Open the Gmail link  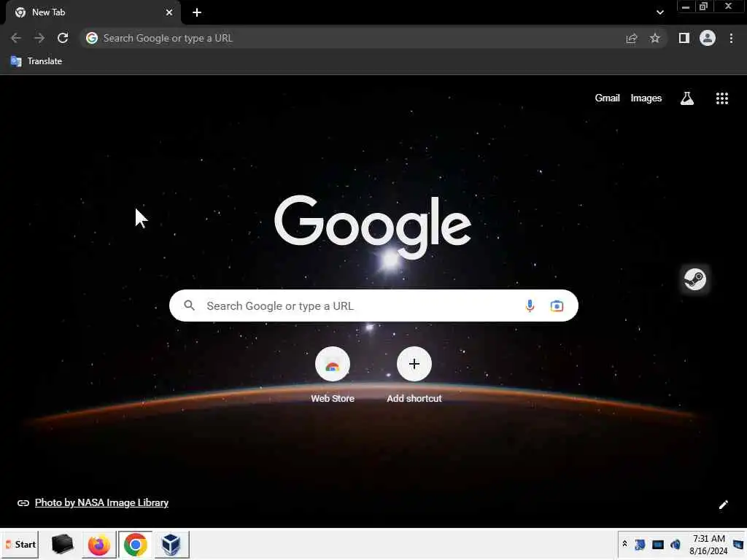[x=607, y=98]
